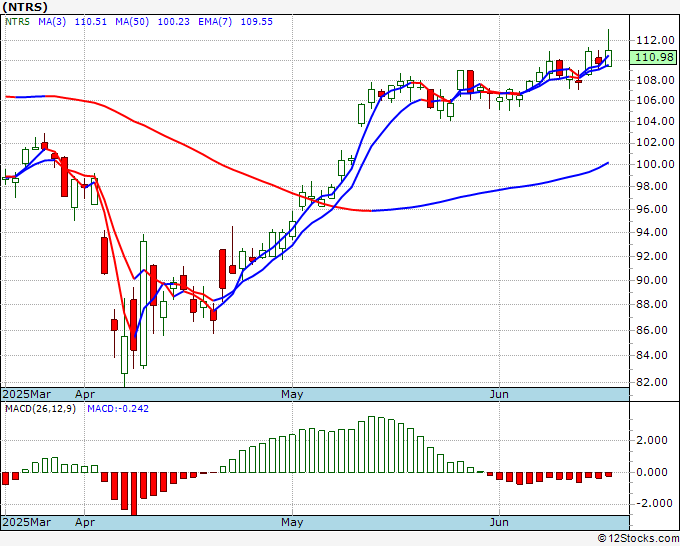
Task: Click the 108.00 price axis label
Action: coord(655,80)
